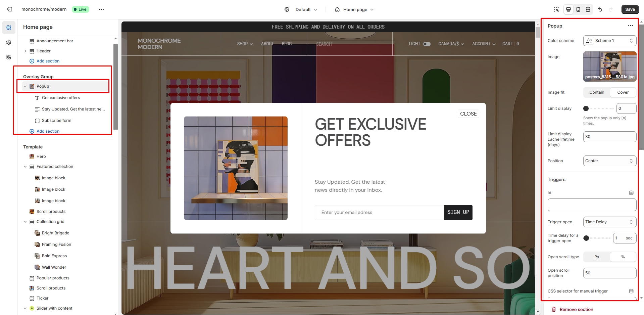Adjust the Limit display slider handle
The width and height of the screenshot is (644, 315).
coord(586,108)
